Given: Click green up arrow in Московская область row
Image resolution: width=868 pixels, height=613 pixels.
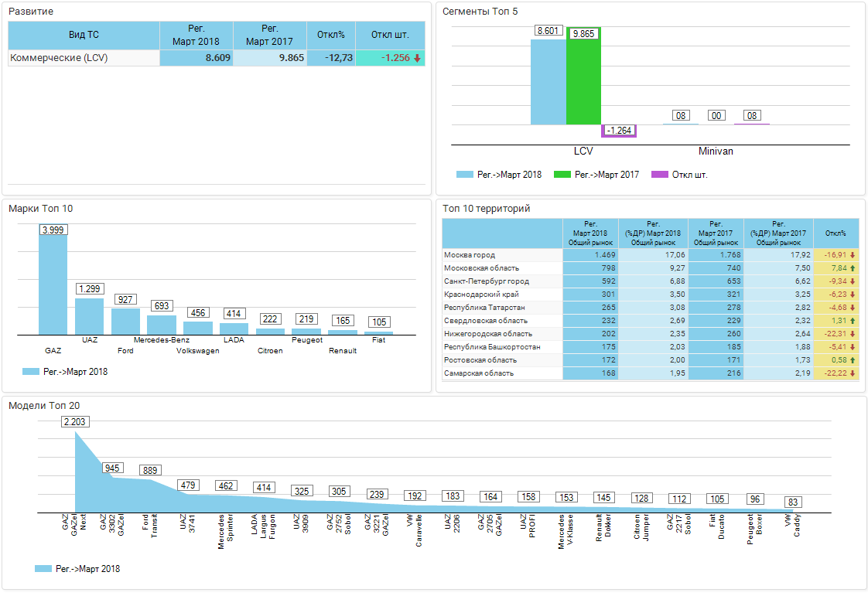Looking at the screenshot, I should pyautogui.click(x=853, y=268).
